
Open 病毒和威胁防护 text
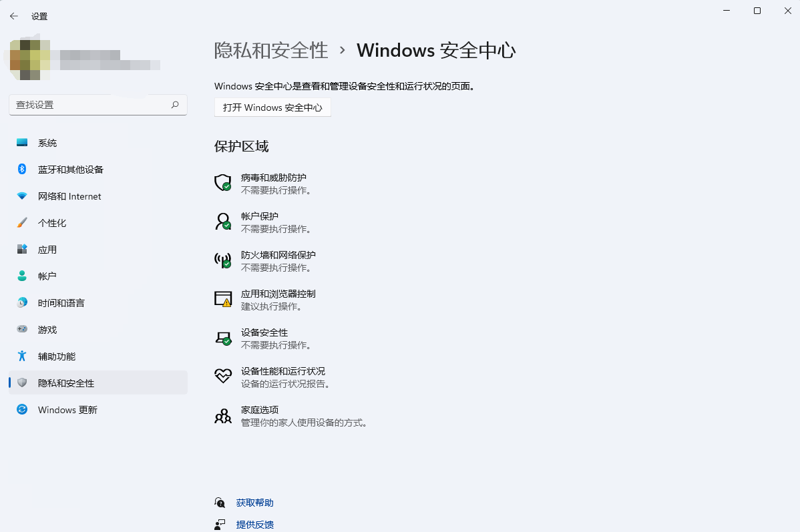click(274, 178)
